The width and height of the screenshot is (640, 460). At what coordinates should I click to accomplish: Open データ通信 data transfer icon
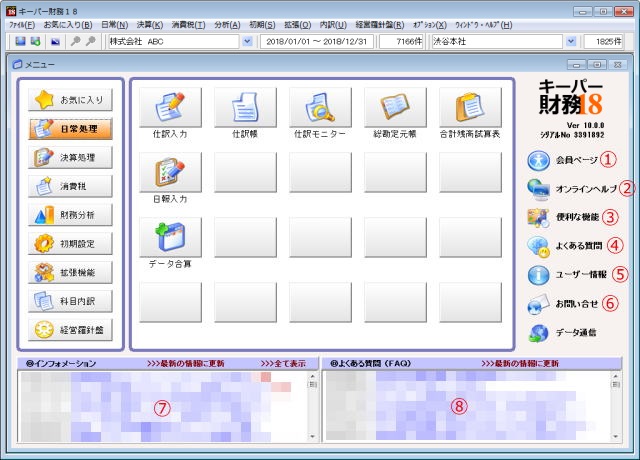click(538, 333)
